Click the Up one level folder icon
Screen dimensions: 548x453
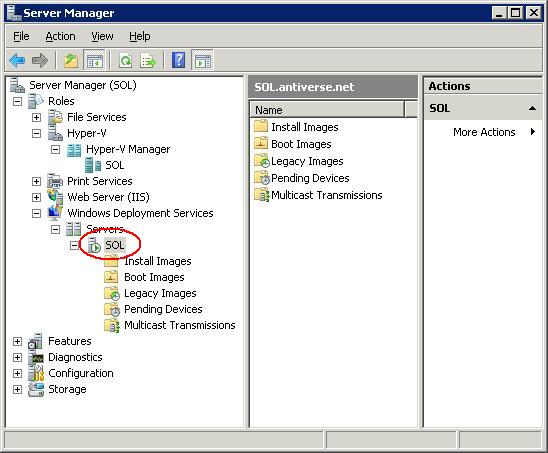71,60
